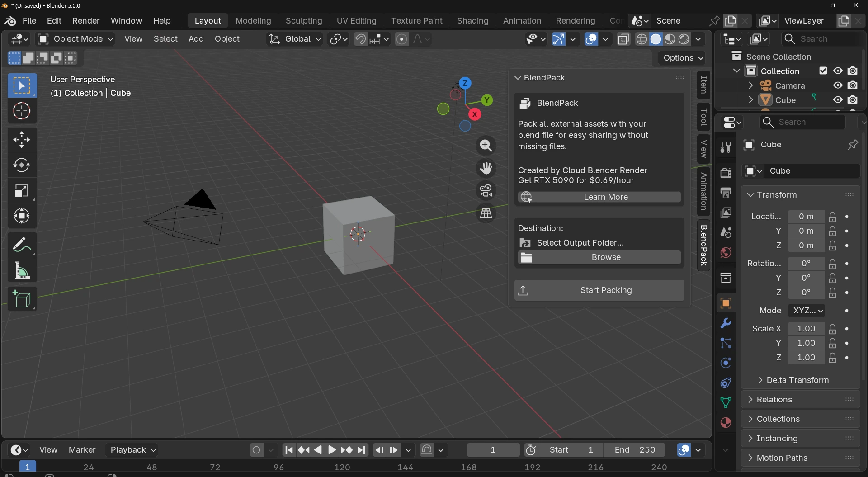Viewport: 868px width, 477px height.
Task: Select the Add Cube tool
Action: [x=22, y=299]
